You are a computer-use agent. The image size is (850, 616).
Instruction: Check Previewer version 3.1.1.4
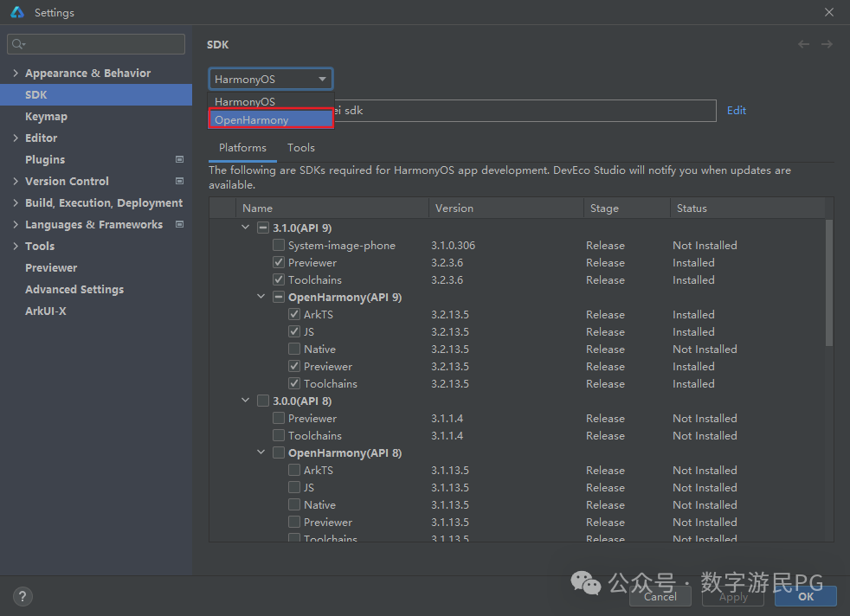(279, 418)
